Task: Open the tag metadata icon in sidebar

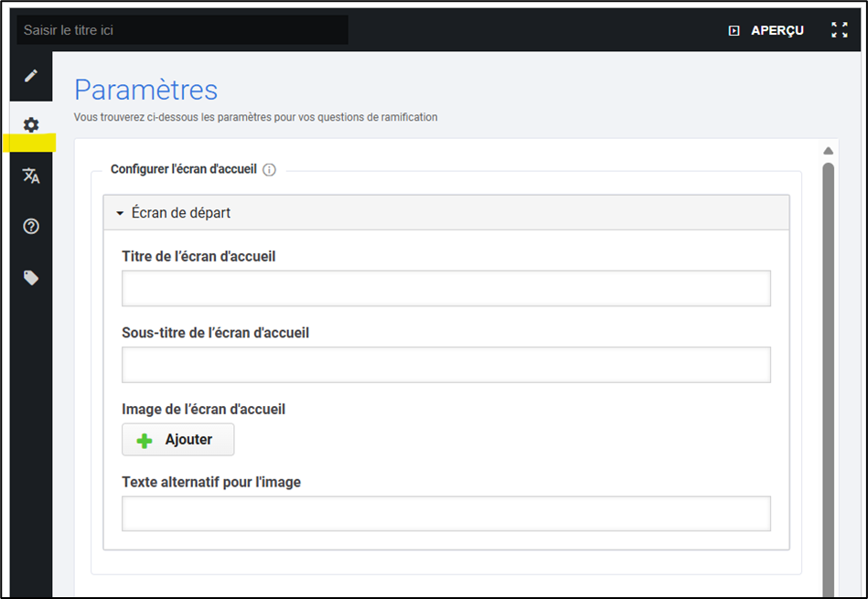Action: (31, 278)
